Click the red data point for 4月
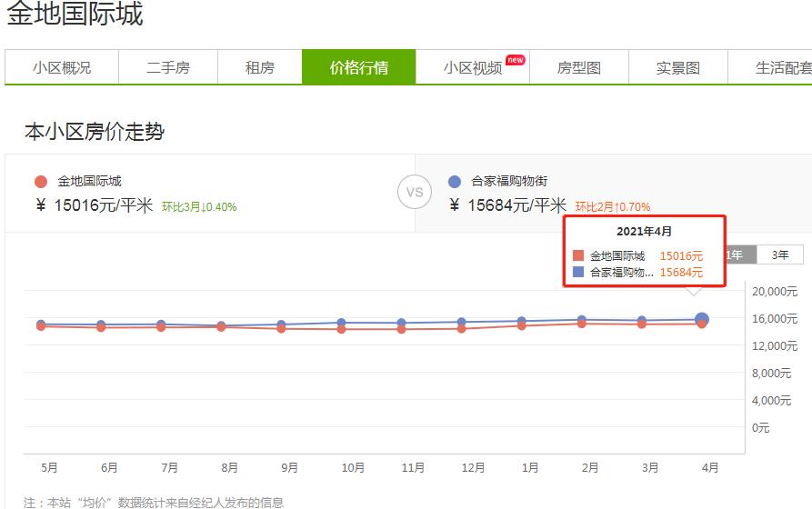This screenshot has width=812, height=509. 702,324
